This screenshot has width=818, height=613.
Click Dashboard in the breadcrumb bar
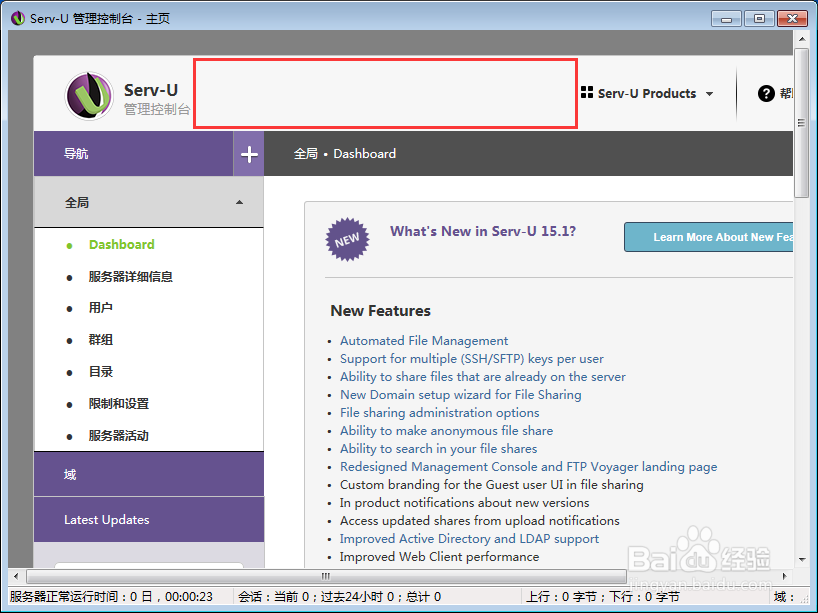pyautogui.click(x=365, y=154)
